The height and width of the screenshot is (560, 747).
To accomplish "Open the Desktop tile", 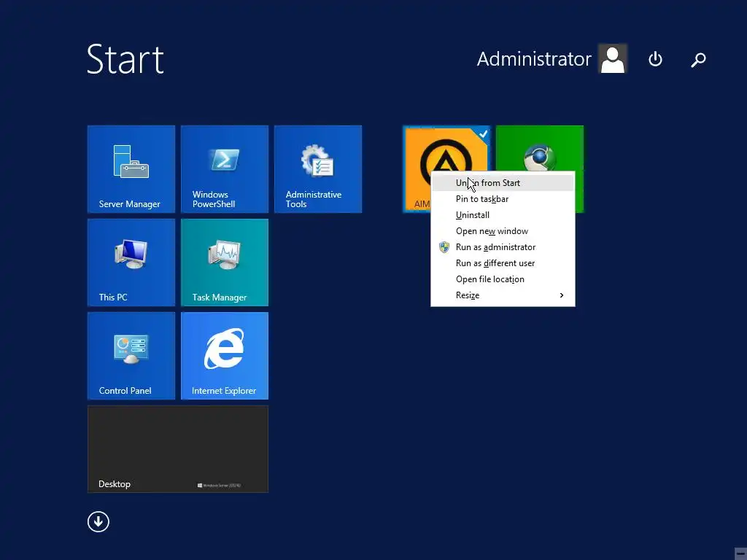I will 178,449.
